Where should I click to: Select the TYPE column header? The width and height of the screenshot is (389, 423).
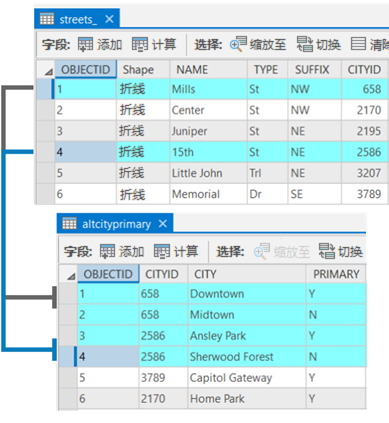click(267, 69)
